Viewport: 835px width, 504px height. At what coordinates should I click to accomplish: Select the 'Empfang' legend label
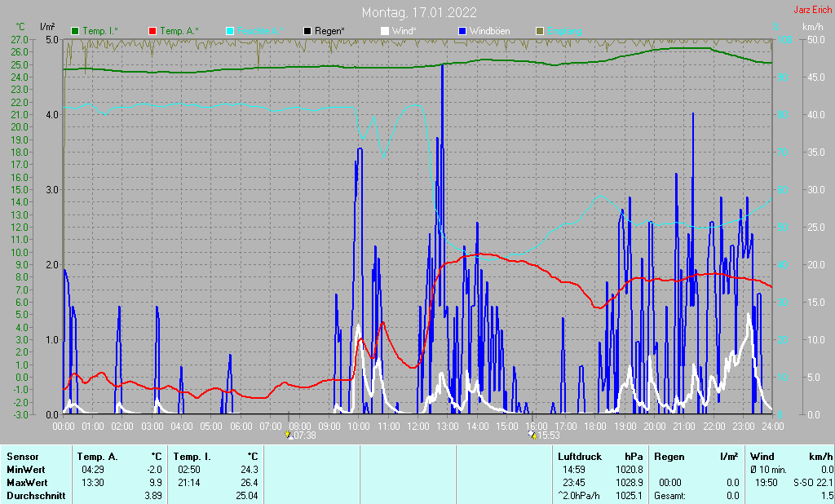pos(564,31)
